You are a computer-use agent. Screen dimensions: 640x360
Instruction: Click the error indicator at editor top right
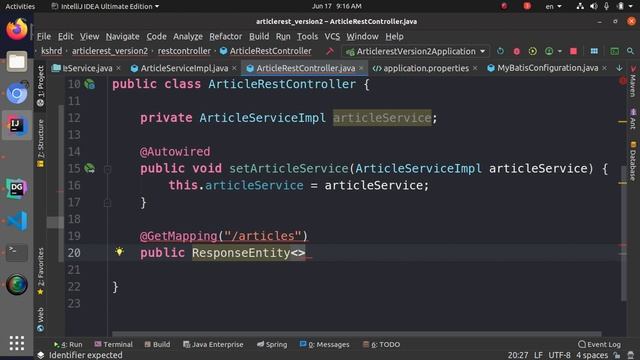623,81
